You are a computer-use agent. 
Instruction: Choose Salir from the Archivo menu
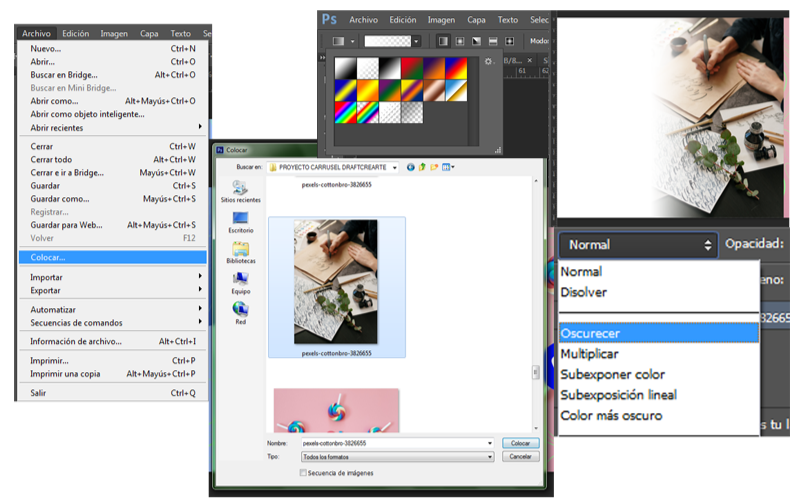[113, 393]
